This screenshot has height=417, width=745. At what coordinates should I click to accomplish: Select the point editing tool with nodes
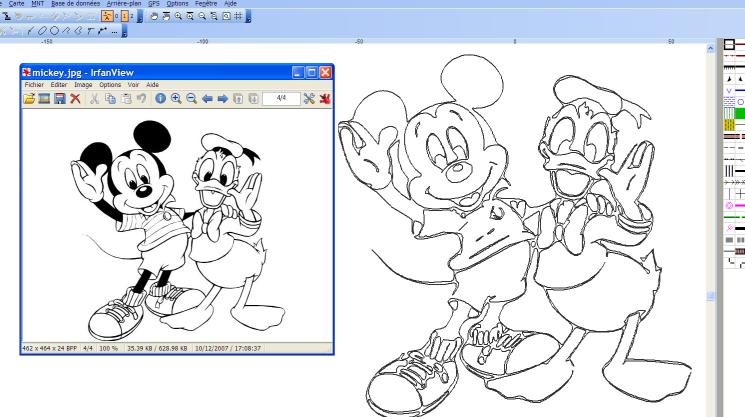[102, 31]
